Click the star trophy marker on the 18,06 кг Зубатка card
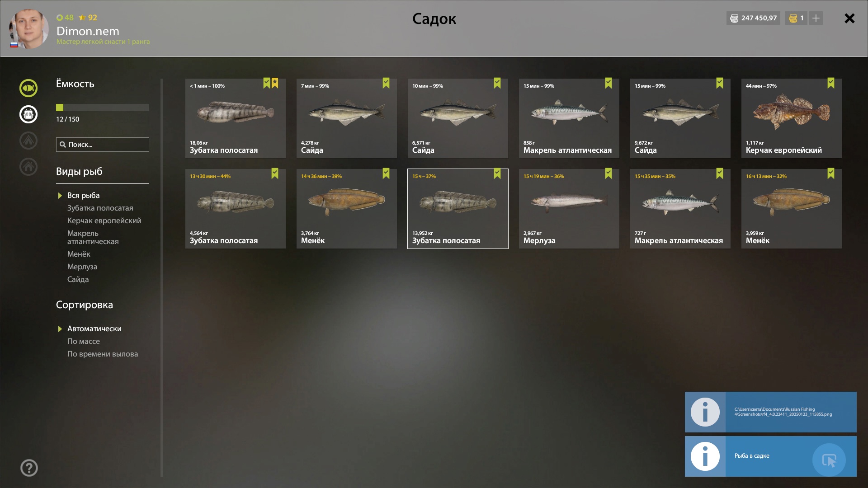The height and width of the screenshot is (488, 868). pos(275,83)
